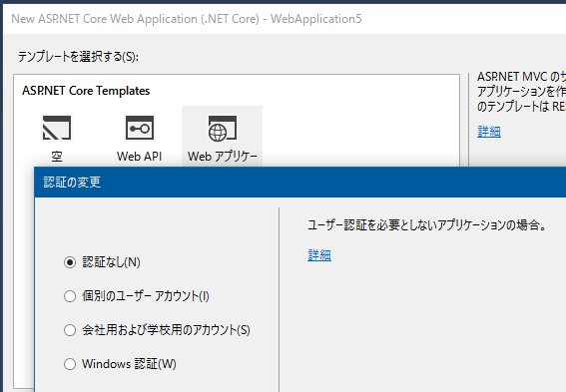The image size is (566, 392).
Task: Open 詳細 link in authentication dialog
Action: pyautogui.click(x=319, y=255)
